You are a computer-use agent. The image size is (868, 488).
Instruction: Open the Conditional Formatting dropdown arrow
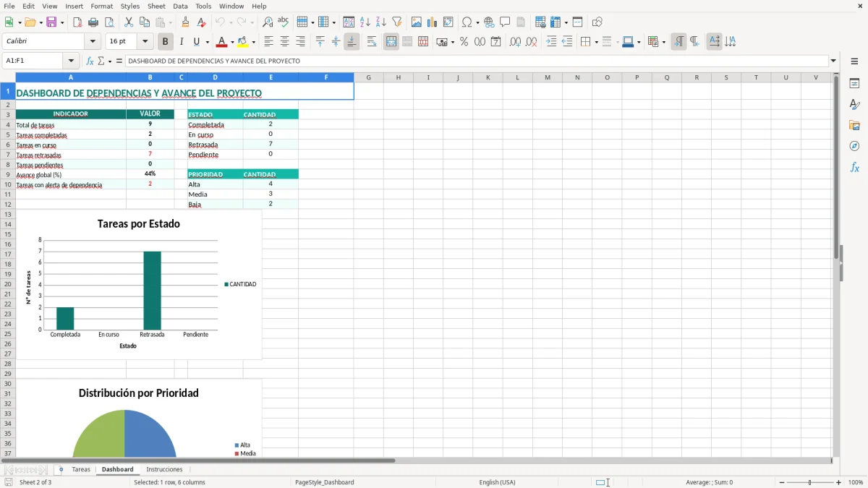663,42
